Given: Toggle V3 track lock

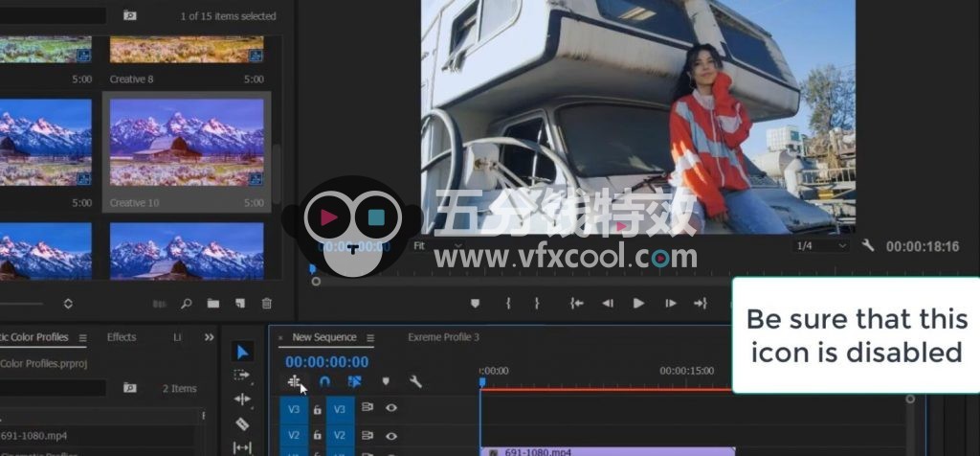Looking at the screenshot, I should 317,410.
